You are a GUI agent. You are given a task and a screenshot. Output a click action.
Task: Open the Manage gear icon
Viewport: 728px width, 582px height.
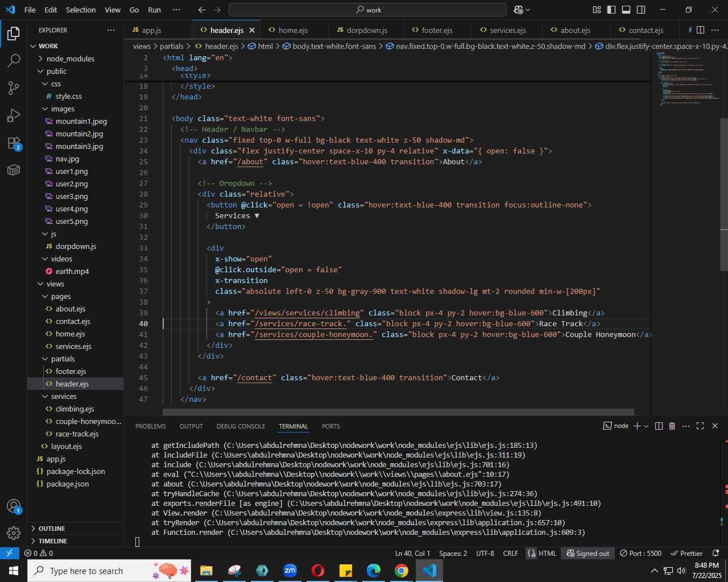14,533
